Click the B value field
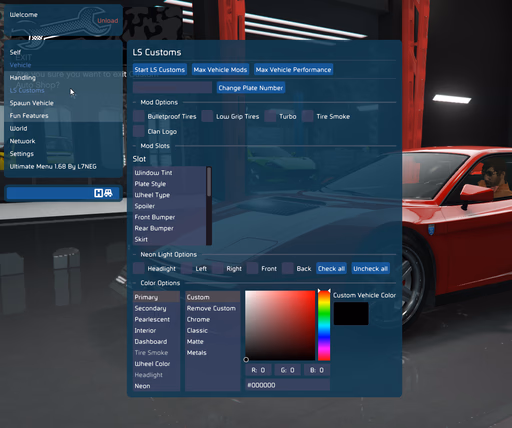This screenshot has height=428, width=512. coord(317,370)
